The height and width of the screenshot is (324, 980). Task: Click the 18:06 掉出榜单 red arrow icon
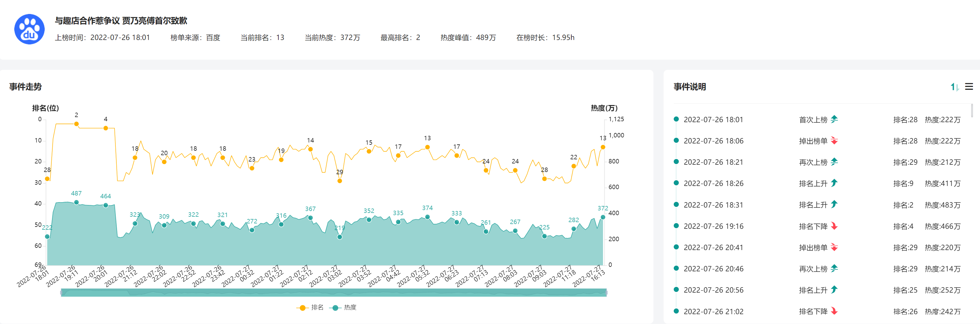click(834, 141)
